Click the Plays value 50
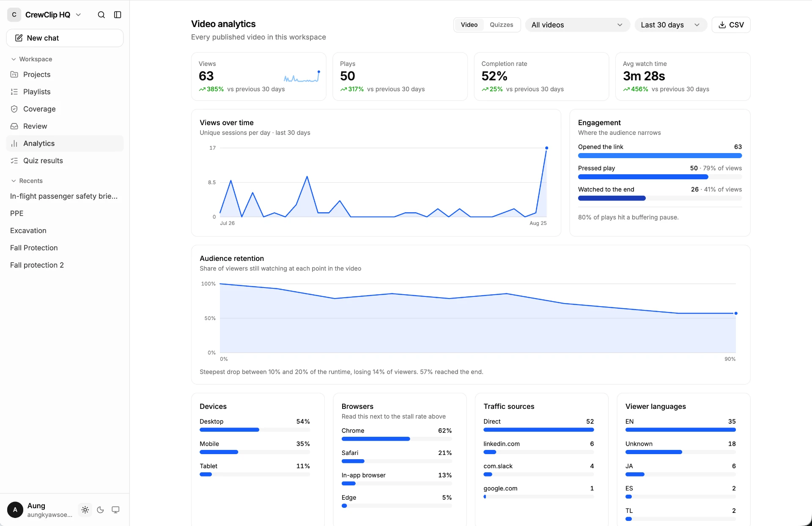Screen dimensions: 812x526 click(x=348, y=76)
